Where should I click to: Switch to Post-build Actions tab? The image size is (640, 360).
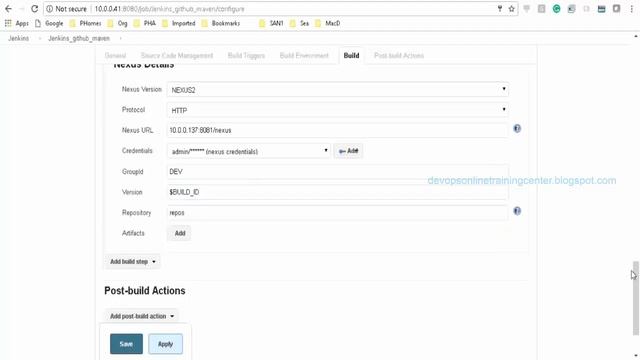399,56
